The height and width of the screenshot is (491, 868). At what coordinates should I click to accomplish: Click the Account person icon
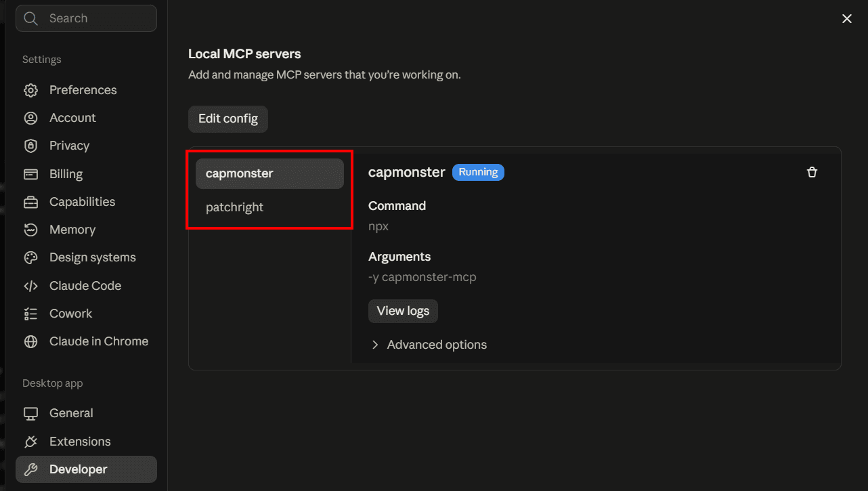[x=30, y=118]
